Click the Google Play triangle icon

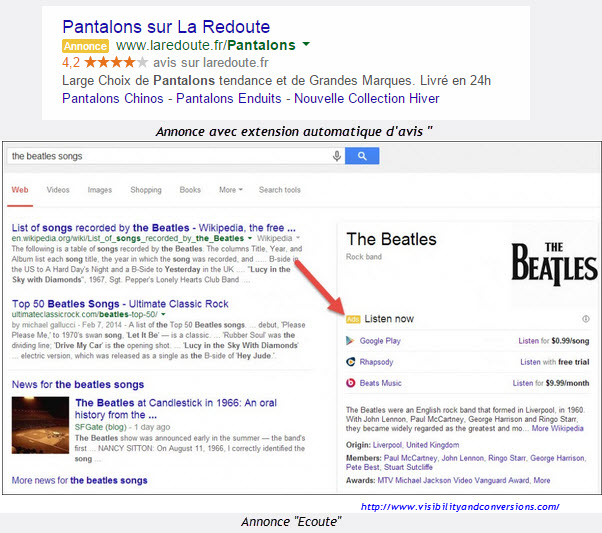coord(350,341)
